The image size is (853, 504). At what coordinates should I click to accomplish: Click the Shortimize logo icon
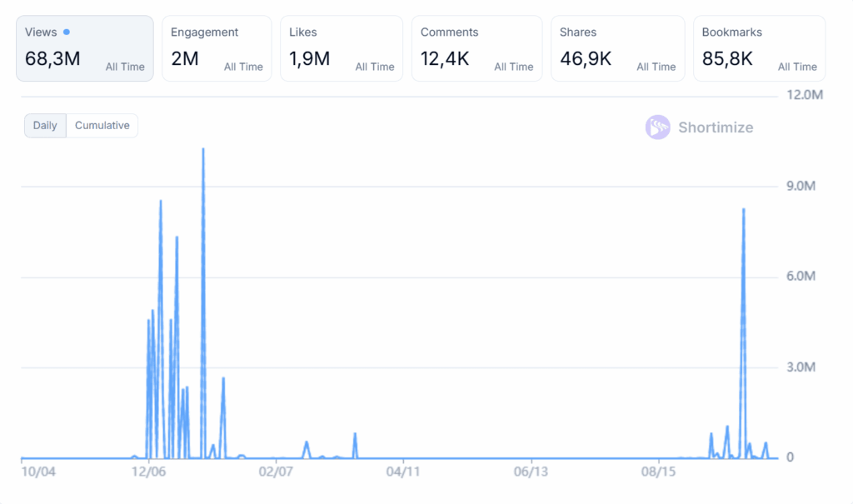click(x=657, y=127)
